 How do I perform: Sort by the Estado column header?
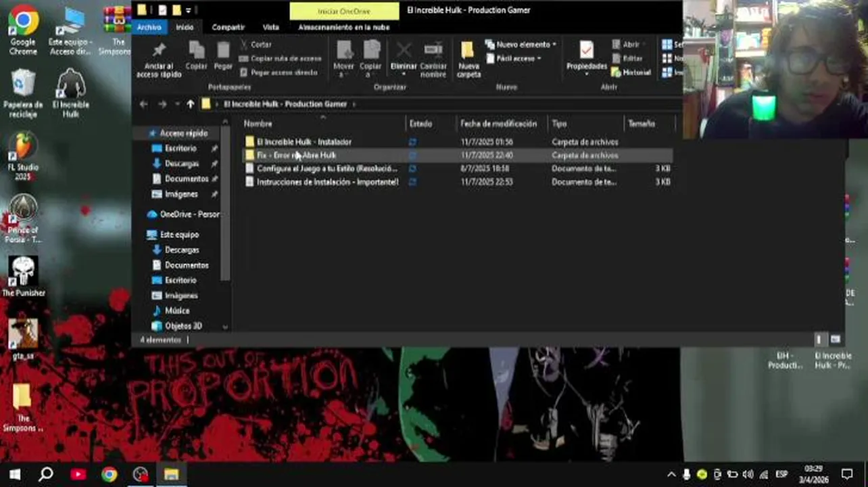pyautogui.click(x=420, y=124)
